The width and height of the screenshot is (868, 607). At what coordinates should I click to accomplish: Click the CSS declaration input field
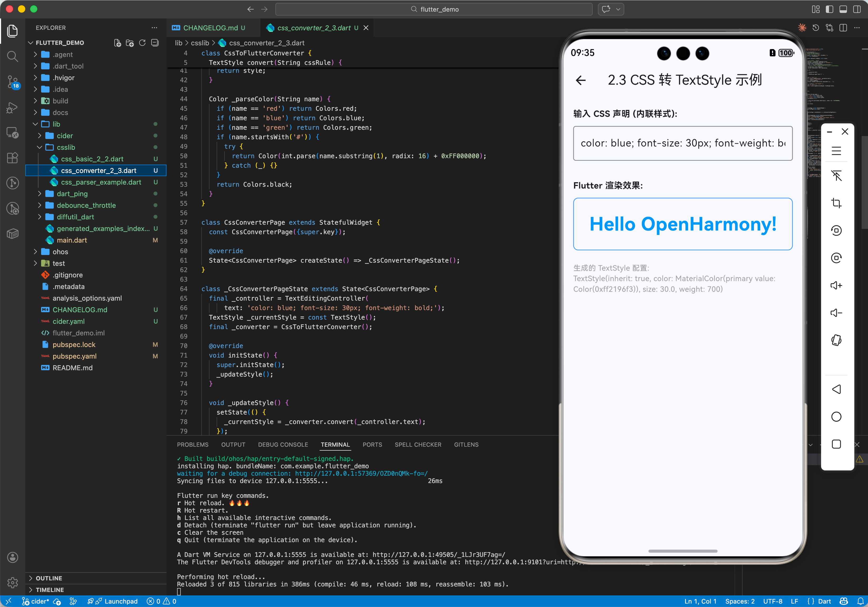(682, 143)
